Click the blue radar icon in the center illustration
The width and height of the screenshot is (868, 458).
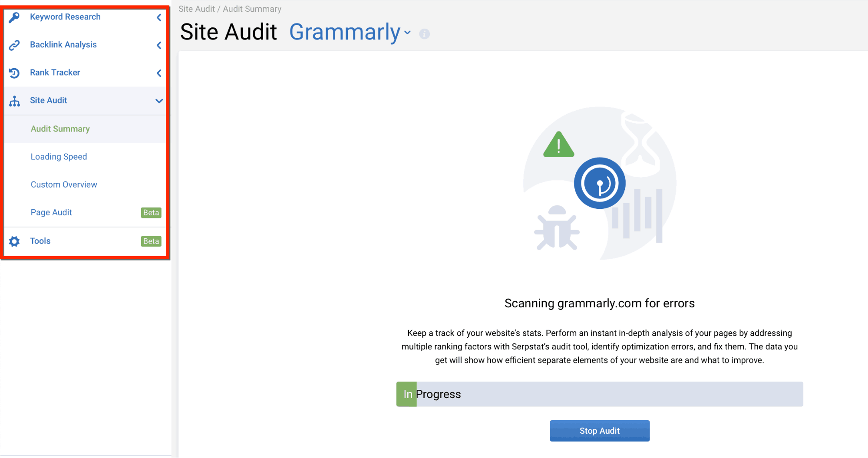point(600,183)
